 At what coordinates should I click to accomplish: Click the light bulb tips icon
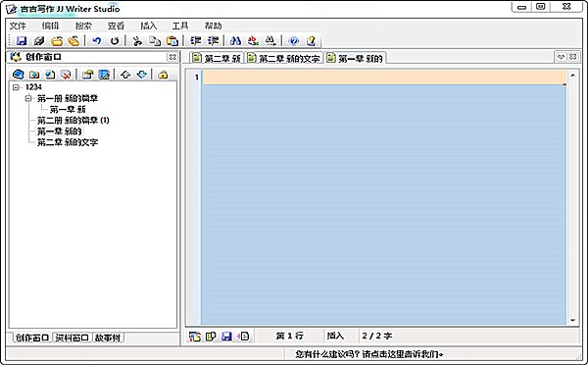pyautogui.click(x=312, y=40)
